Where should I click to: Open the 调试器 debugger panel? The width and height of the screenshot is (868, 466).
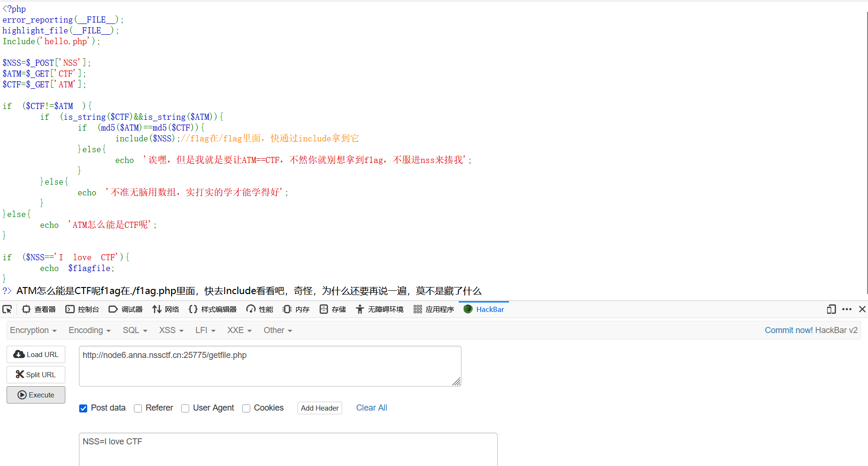pos(125,309)
